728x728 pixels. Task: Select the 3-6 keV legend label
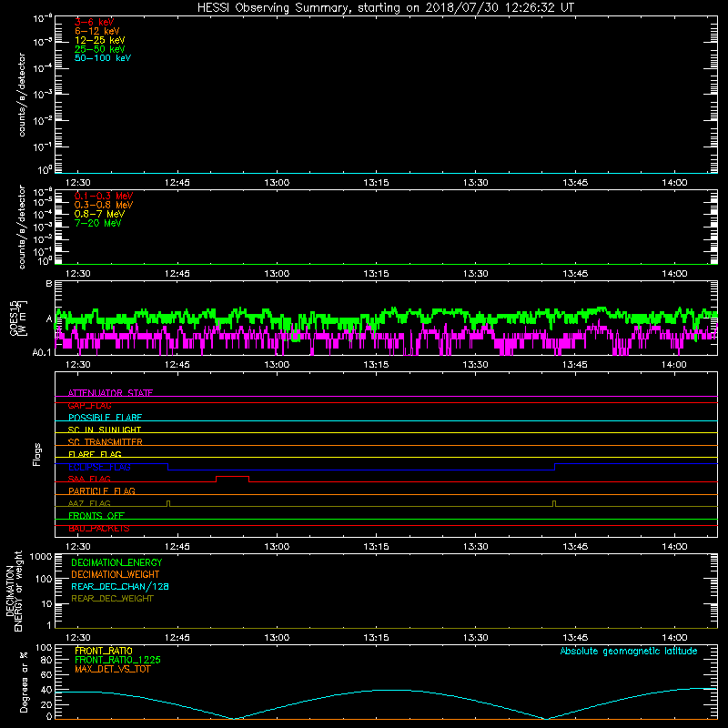click(x=95, y=22)
